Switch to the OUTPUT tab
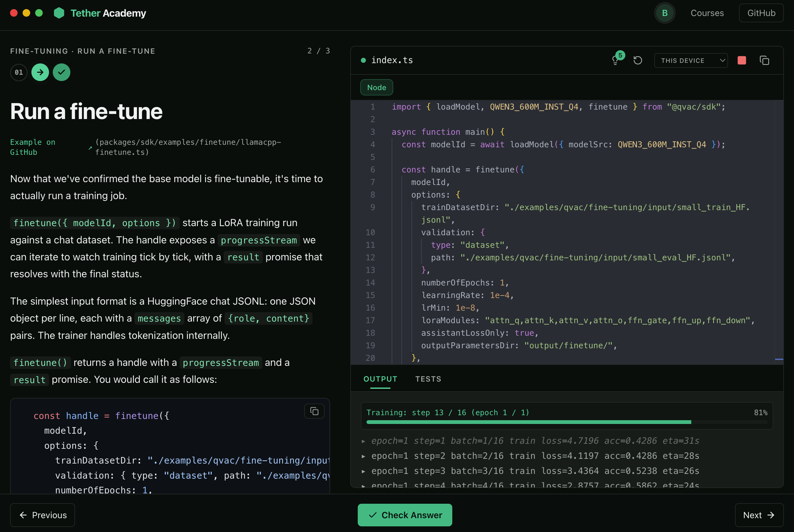Image resolution: width=794 pixels, height=532 pixels. coord(380,379)
